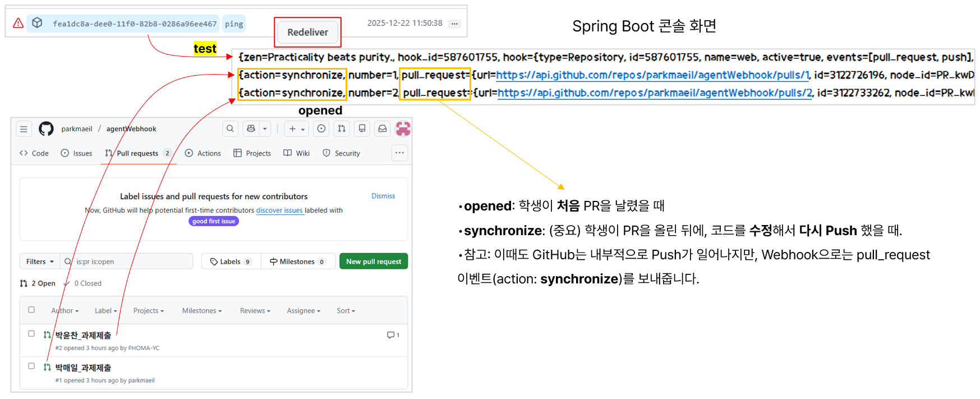
Task: Click the GitHub Octocat logo
Action: 46,129
